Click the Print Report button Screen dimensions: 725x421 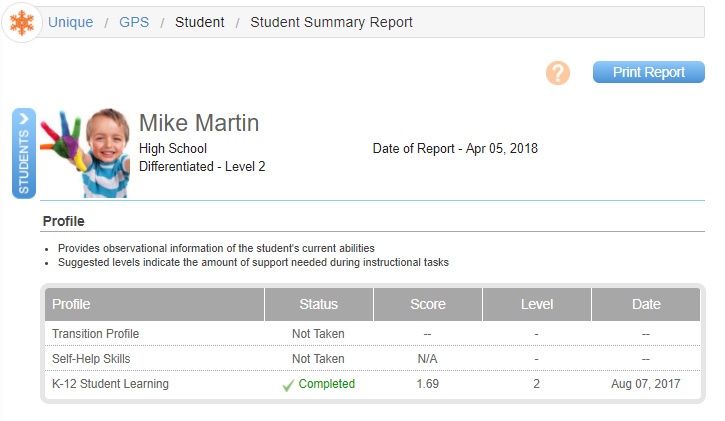pyautogui.click(x=649, y=72)
